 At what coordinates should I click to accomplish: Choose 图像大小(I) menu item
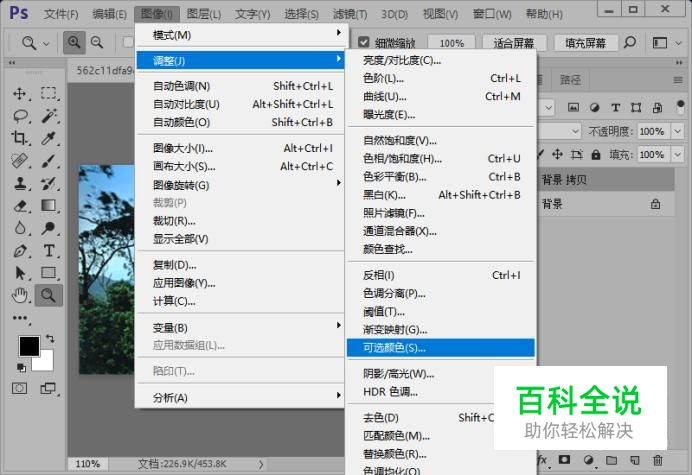coord(240,148)
